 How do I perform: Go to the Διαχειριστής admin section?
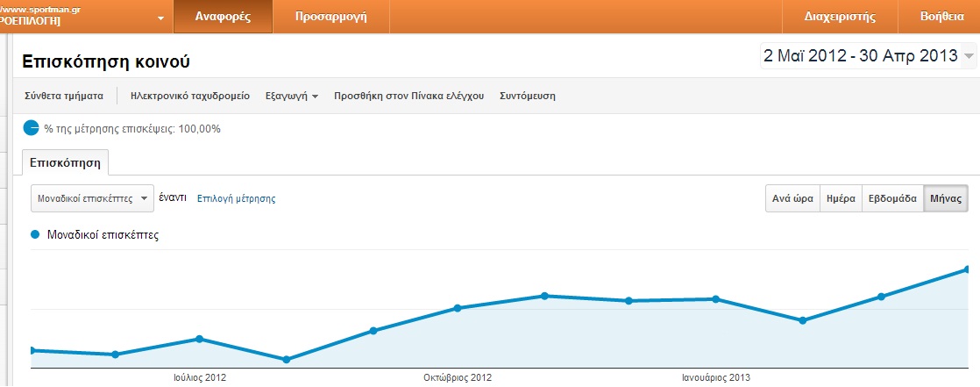[839, 17]
